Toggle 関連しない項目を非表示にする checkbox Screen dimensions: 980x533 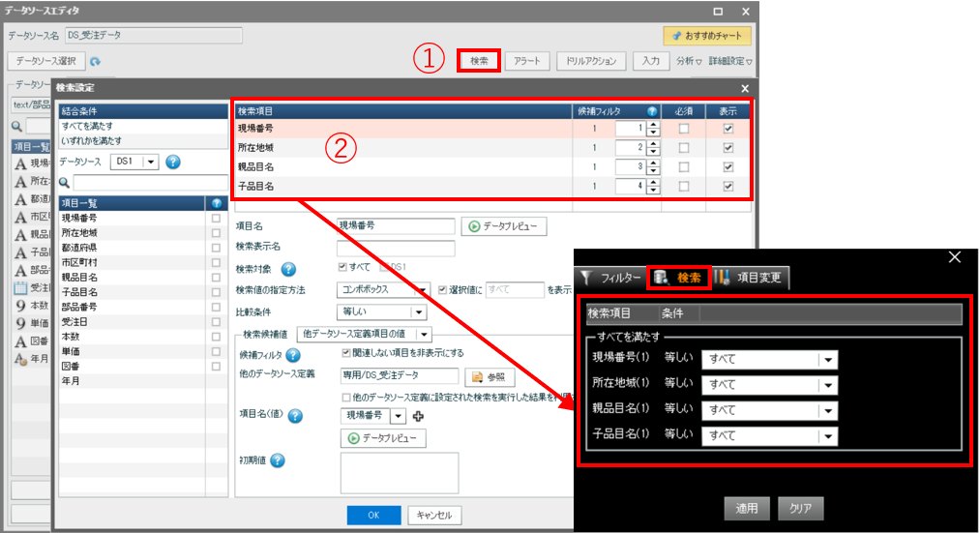point(346,353)
